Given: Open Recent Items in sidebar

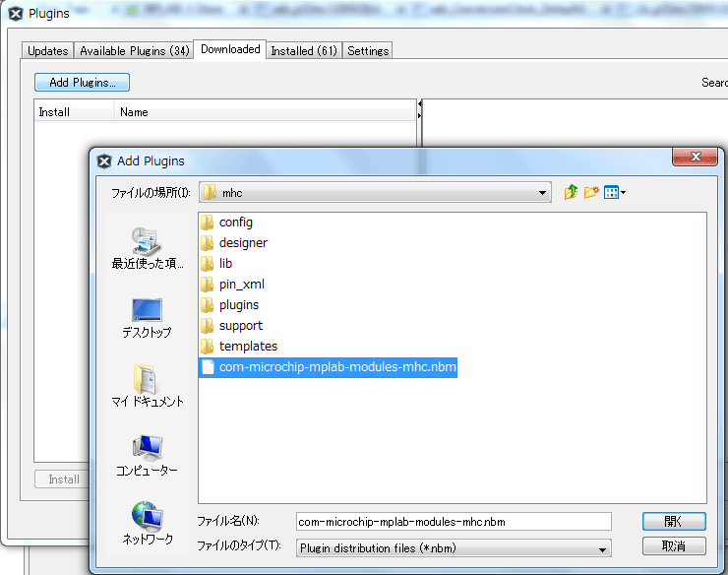Looking at the screenshot, I should [x=147, y=247].
